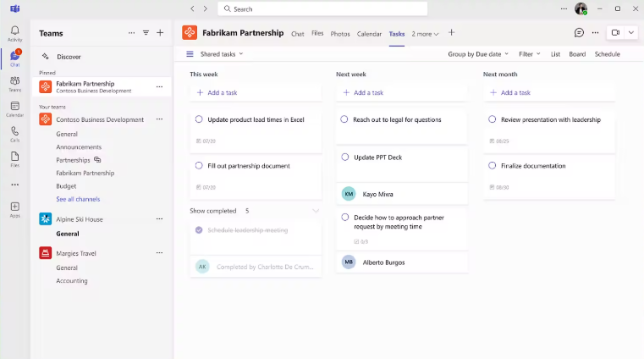
Task: Open more options for Margies Travel
Action: point(159,253)
